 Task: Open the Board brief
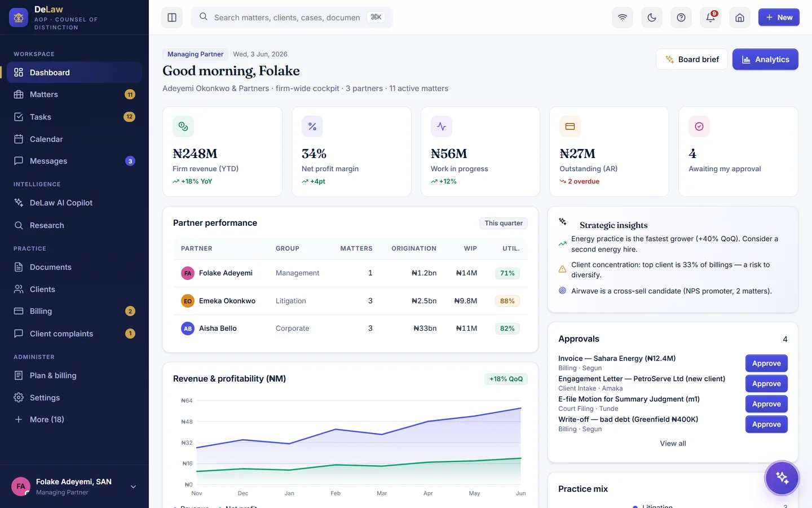click(692, 59)
